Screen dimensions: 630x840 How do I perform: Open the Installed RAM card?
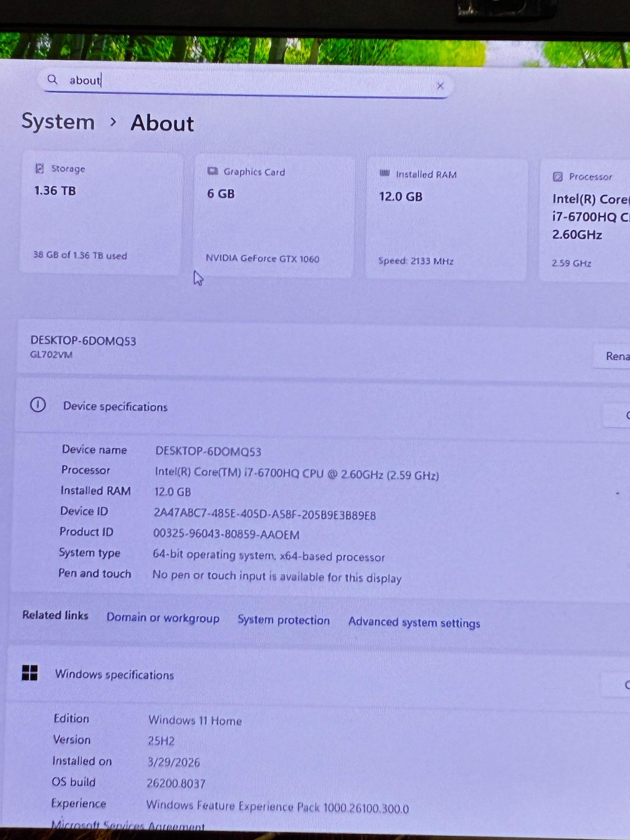pyautogui.click(x=446, y=218)
